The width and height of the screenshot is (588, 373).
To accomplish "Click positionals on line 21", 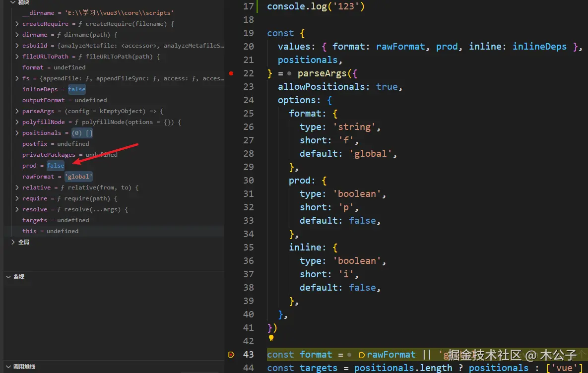I will (308, 60).
